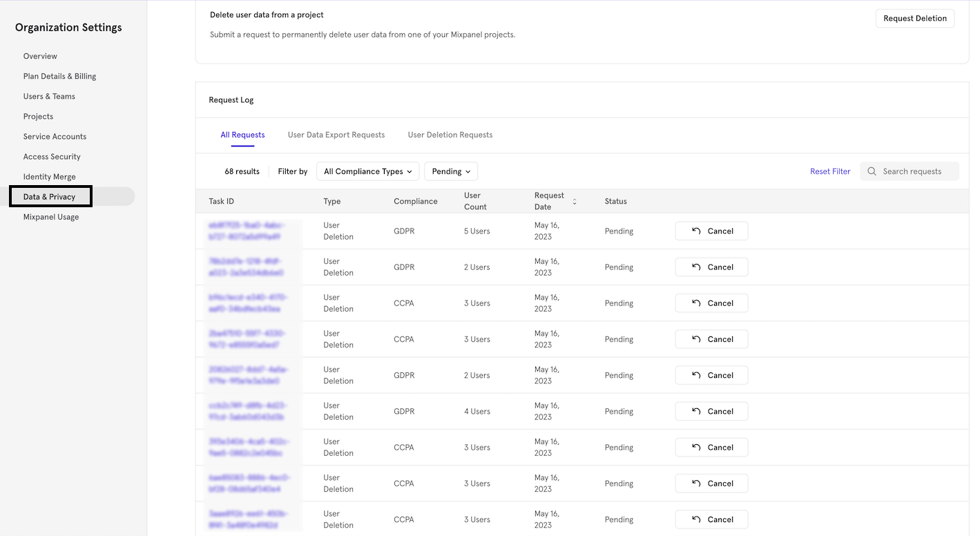Screen dimensions: 980x536
Task: Click the "Request Log" heading
Action: click(231, 100)
